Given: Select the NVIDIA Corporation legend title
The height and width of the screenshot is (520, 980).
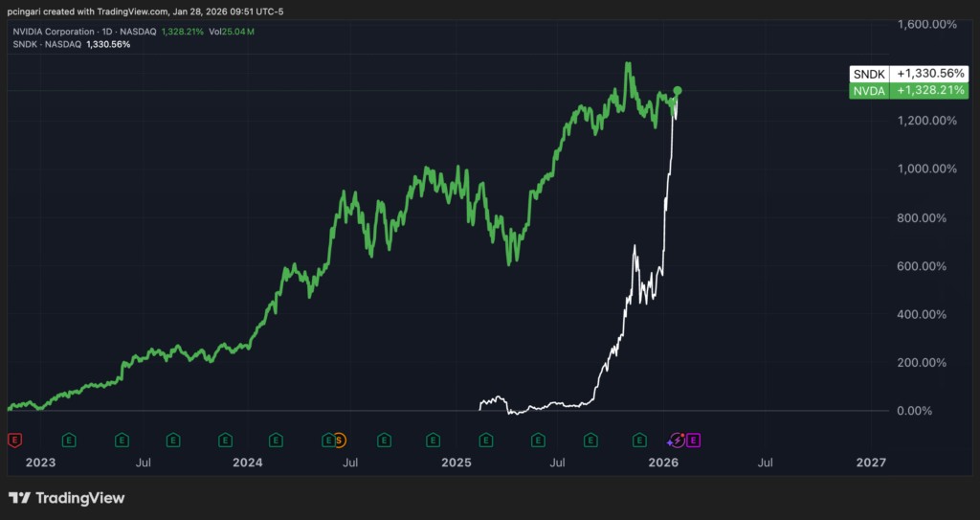Looking at the screenshot, I should 57,32.
